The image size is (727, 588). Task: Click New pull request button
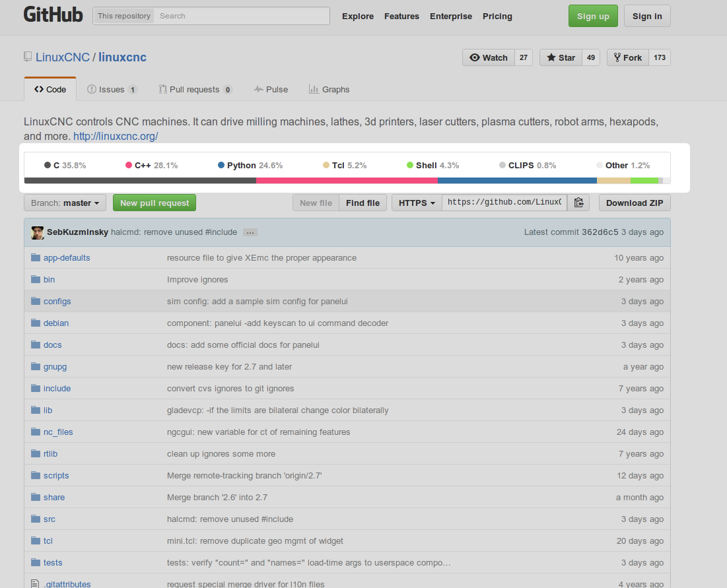click(155, 203)
